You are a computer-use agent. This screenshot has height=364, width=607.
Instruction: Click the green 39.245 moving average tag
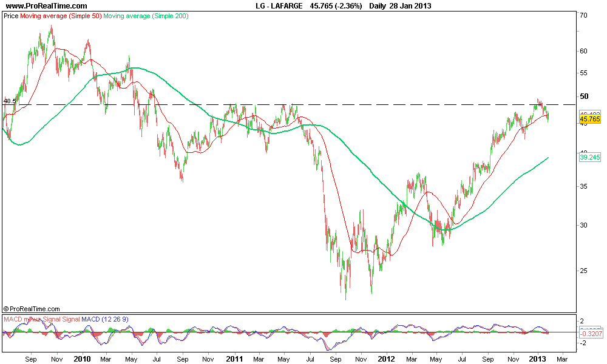pyautogui.click(x=590, y=157)
